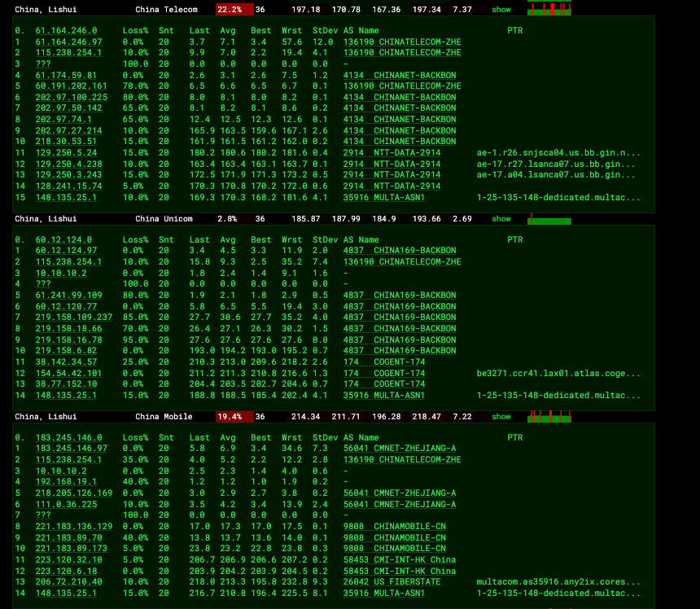This screenshot has height=609, width=700.
Task: Open AS link 56041 CMNET-ZHEJIANG-A for 183.245.146.97
Action: pos(400,448)
